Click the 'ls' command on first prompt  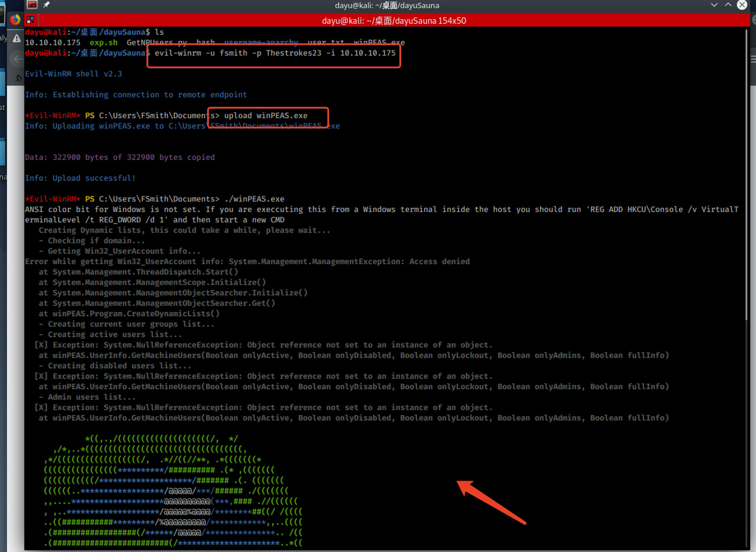click(x=159, y=32)
